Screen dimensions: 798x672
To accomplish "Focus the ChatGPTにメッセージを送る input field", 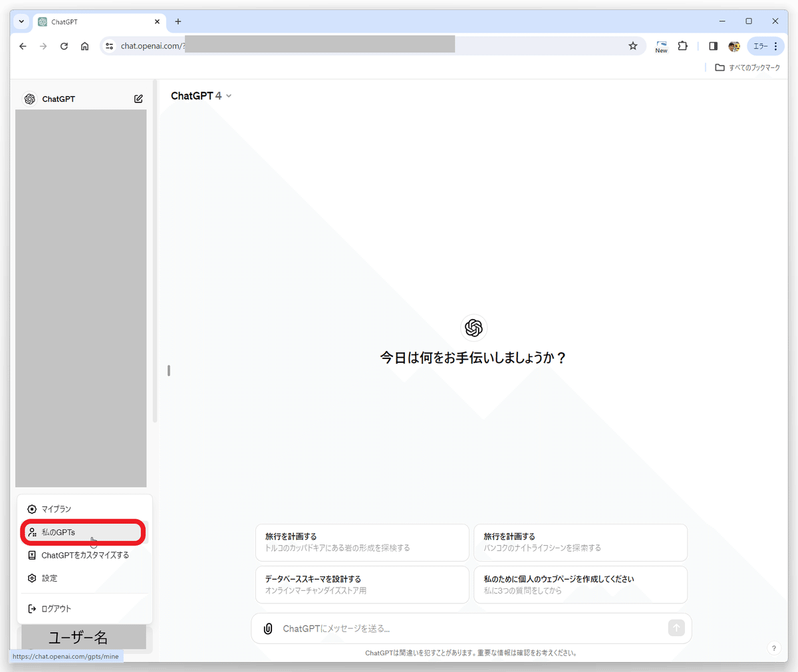I will click(471, 628).
